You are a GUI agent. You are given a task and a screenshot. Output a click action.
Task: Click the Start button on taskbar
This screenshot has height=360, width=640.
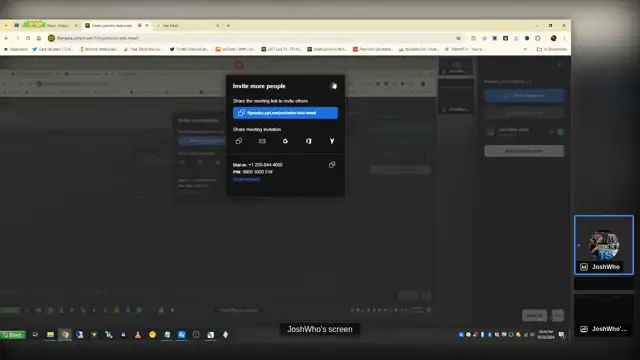13,335
